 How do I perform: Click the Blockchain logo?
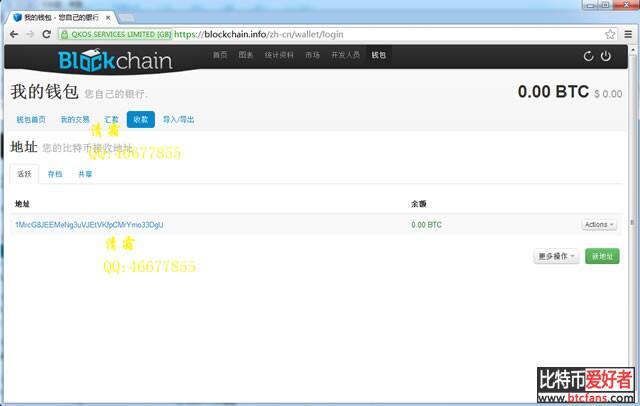pyautogui.click(x=115, y=60)
